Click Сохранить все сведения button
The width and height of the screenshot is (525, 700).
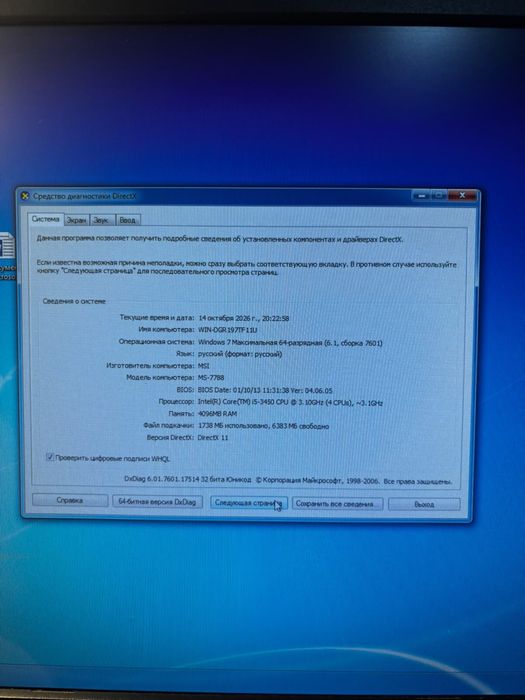click(x=337, y=504)
